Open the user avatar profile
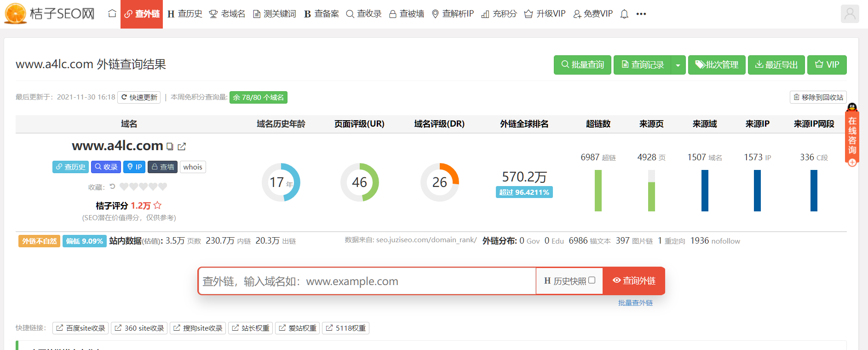This screenshot has width=868, height=350. (x=850, y=14)
